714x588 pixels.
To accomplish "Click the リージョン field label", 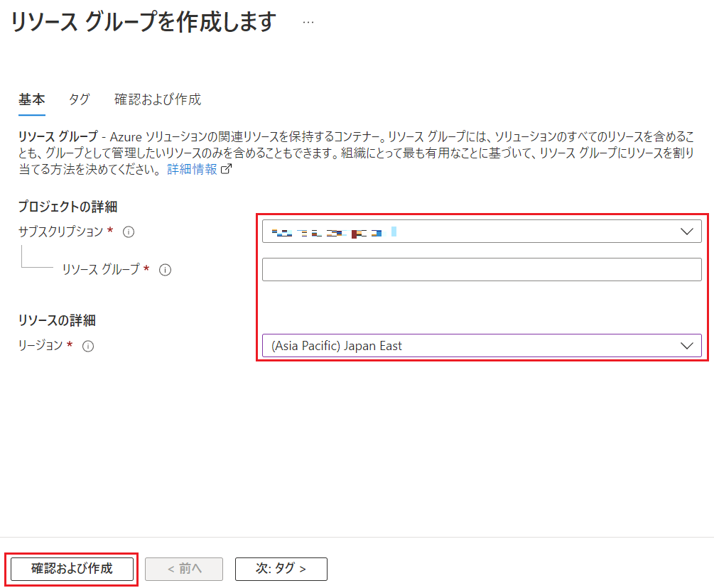I will pyautogui.click(x=41, y=346).
